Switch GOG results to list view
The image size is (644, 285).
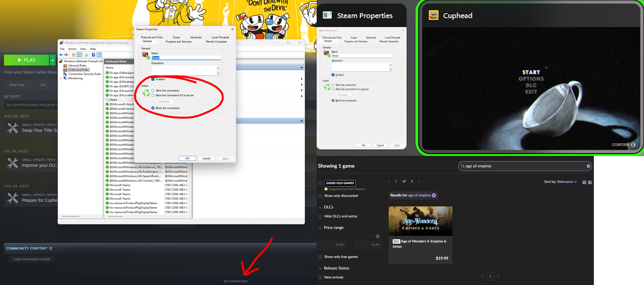click(x=590, y=182)
